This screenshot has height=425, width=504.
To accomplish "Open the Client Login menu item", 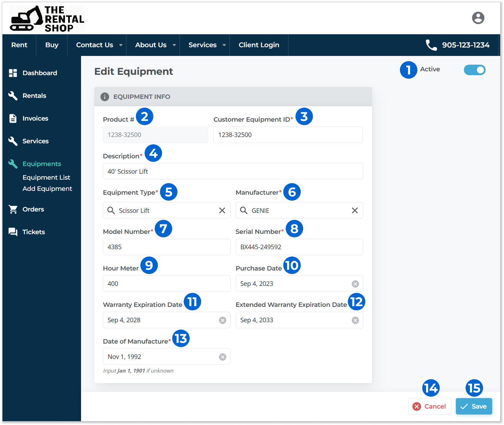I will tap(259, 45).
